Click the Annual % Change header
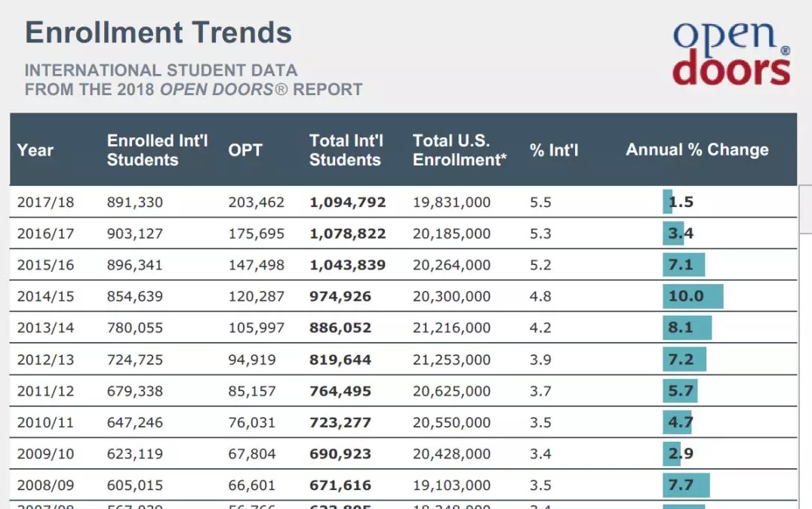Screen dimensions: 812x509 697,150
